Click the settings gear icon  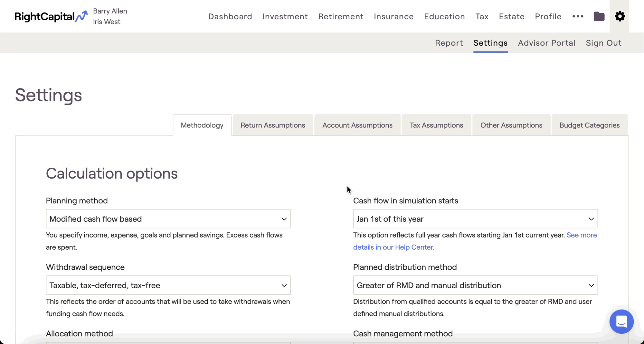[620, 16]
